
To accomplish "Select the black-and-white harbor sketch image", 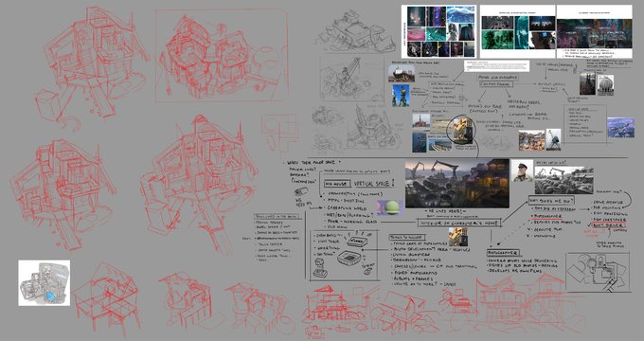I will tap(563, 180).
